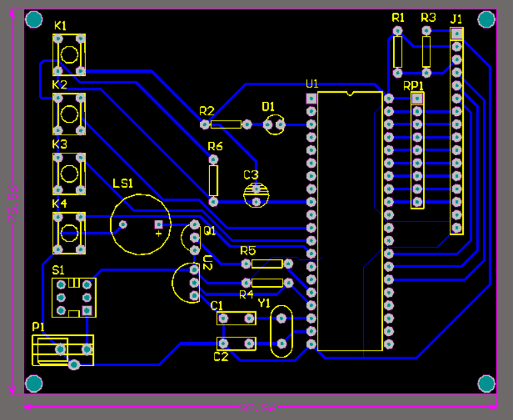Select the J1 designator text
The height and width of the screenshot is (420, 513).
pos(456,19)
